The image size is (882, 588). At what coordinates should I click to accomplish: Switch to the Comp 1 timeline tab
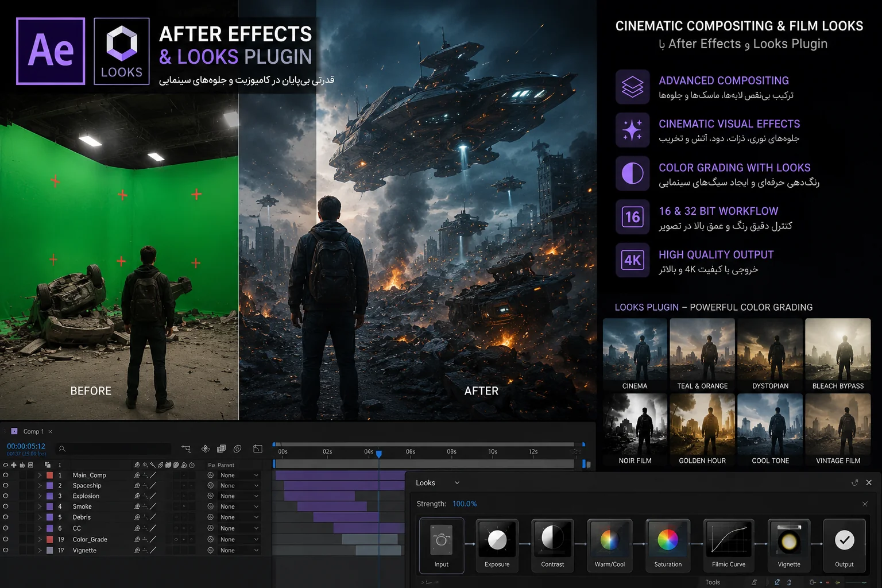33,431
